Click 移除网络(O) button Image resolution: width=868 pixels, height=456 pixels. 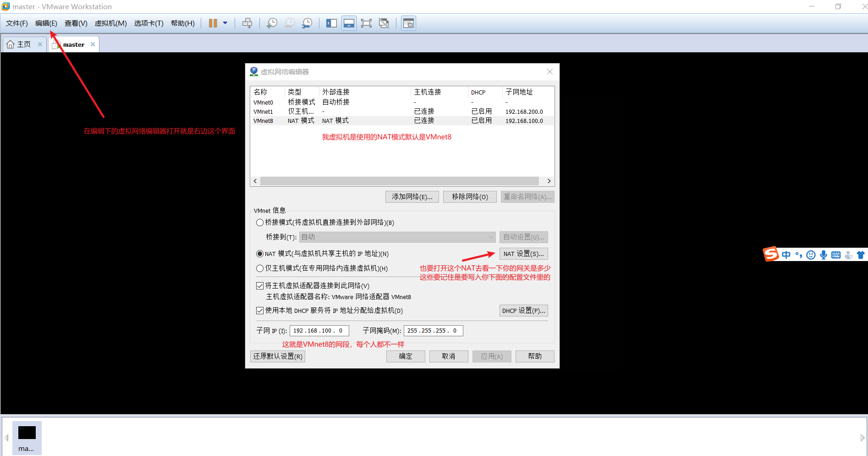[470, 197]
